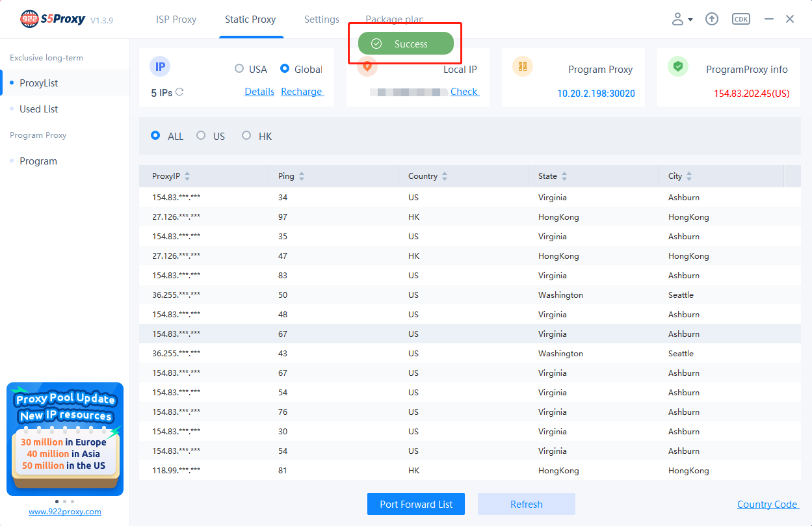Open the CDK redeem icon
812x526 pixels.
point(740,20)
